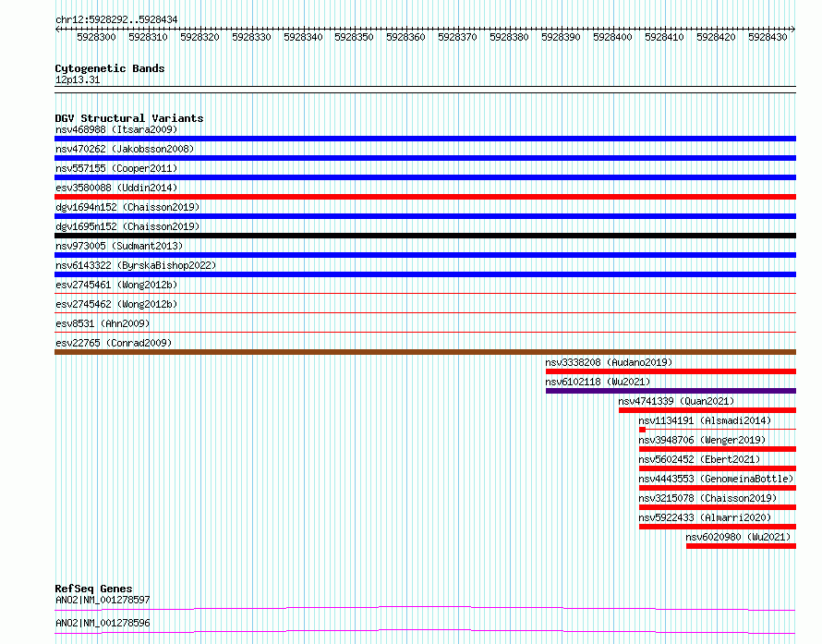
Task: Select nsv6102118 (Wu2021) label
Action: click(598, 382)
